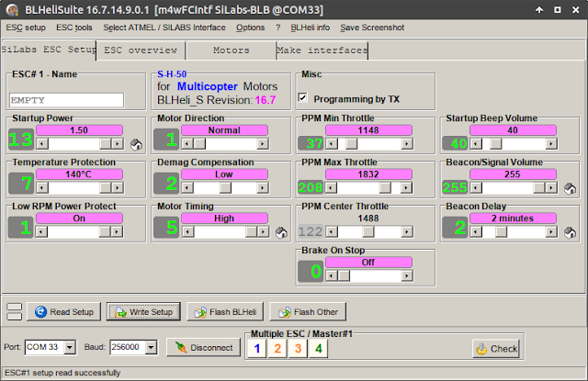The width and height of the screenshot is (588, 381).
Task: Click the PPM Max Throttle slider thumb
Action: 385,188
